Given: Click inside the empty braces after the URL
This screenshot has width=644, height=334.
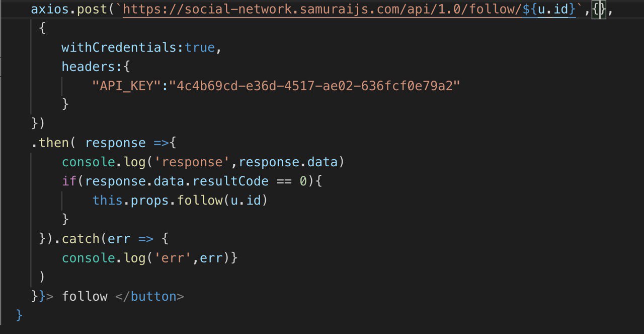Looking at the screenshot, I should click(600, 10).
